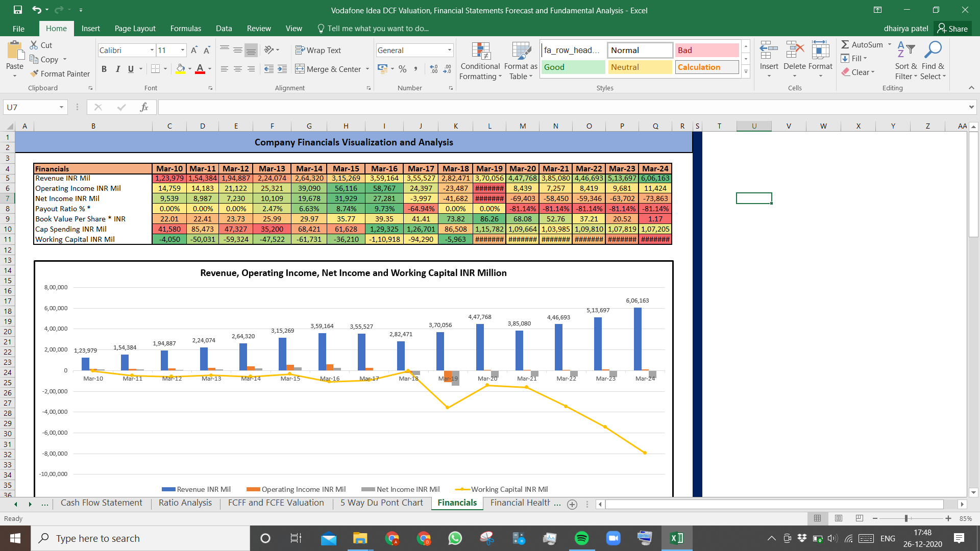980x551 pixels.
Task: Toggle Top Align vertical alignment
Action: click(x=225, y=50)
